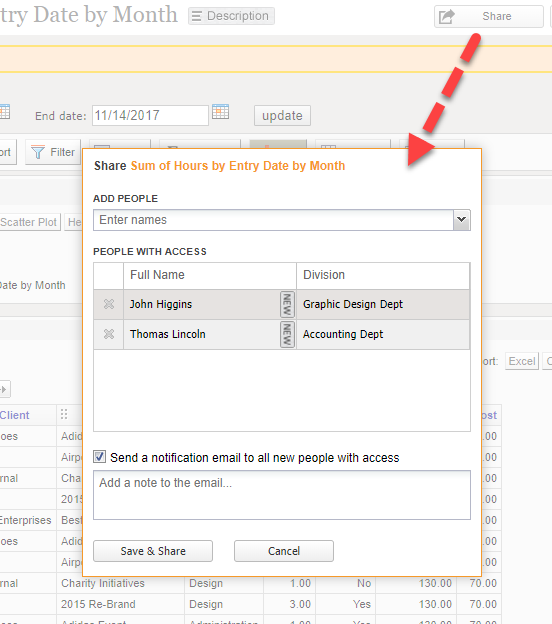Click the Share button at top

click(489, 16)
